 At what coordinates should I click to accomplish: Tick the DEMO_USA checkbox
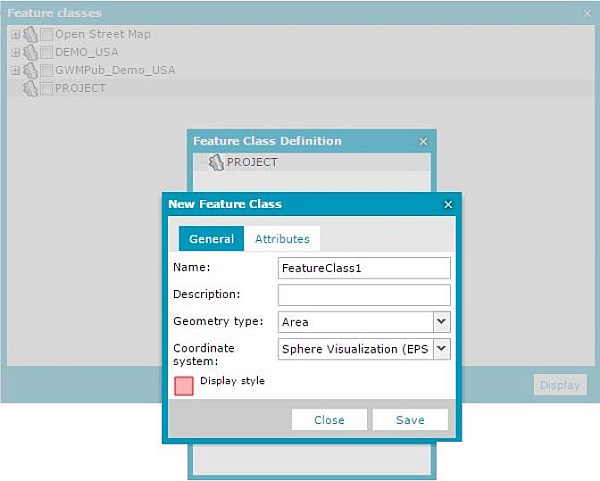click(47, 52)
